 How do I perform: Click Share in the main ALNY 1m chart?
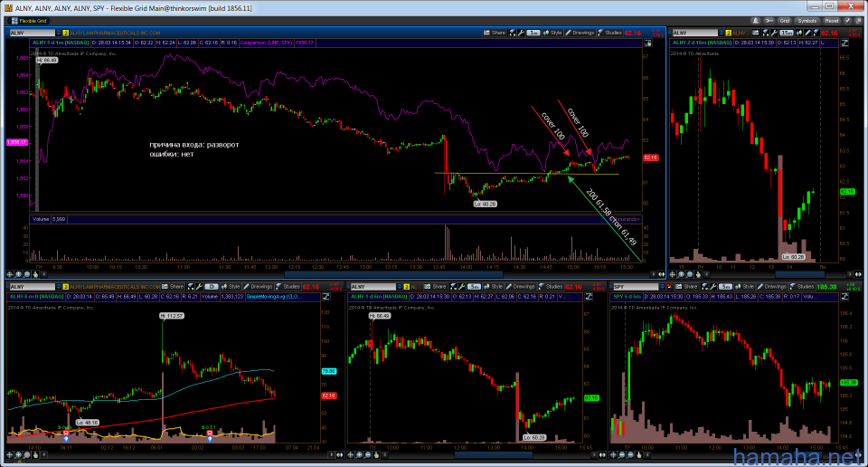495,33
